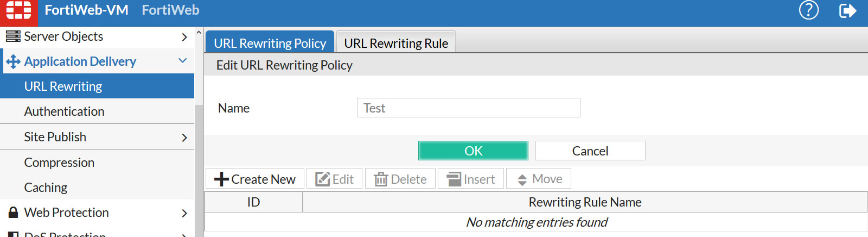
Task: Click the No matching entries found text
Action: (537, 222)
